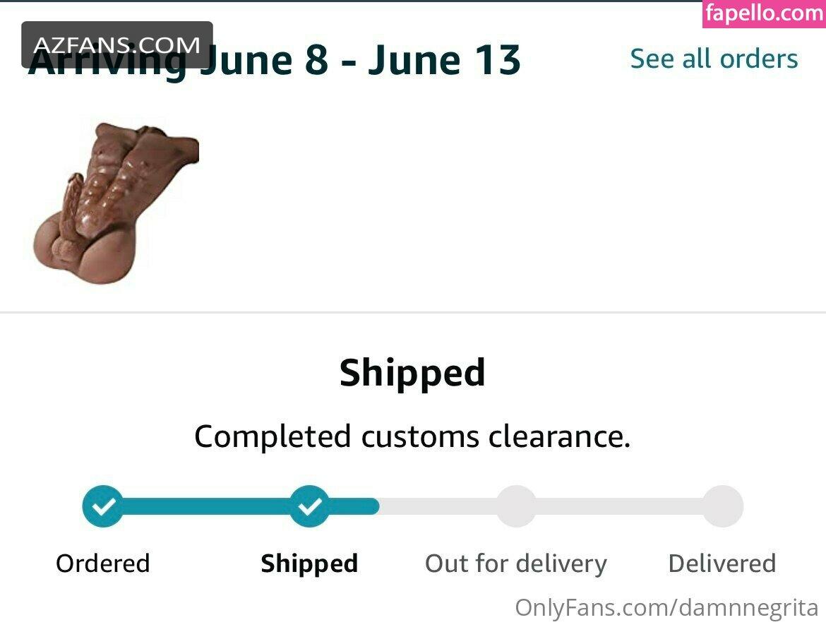This screenshot has height=644, width=826.
Task: Click the Ordered step checkmark icon
Action: tap(103, 506)
